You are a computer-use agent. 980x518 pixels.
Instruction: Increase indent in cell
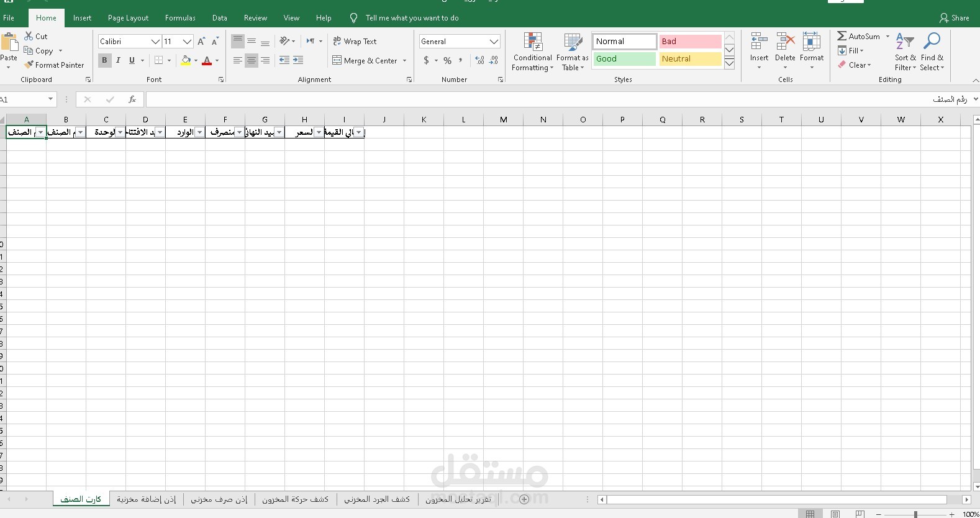298,60
